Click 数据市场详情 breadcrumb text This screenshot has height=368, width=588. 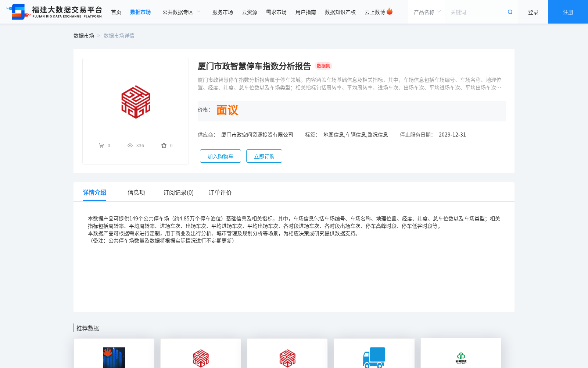[x=119, y=36]
